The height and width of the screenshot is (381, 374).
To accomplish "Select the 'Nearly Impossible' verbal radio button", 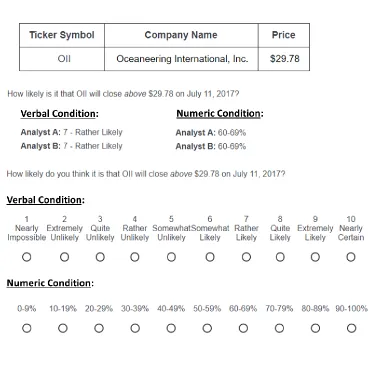I will point(27,257).
